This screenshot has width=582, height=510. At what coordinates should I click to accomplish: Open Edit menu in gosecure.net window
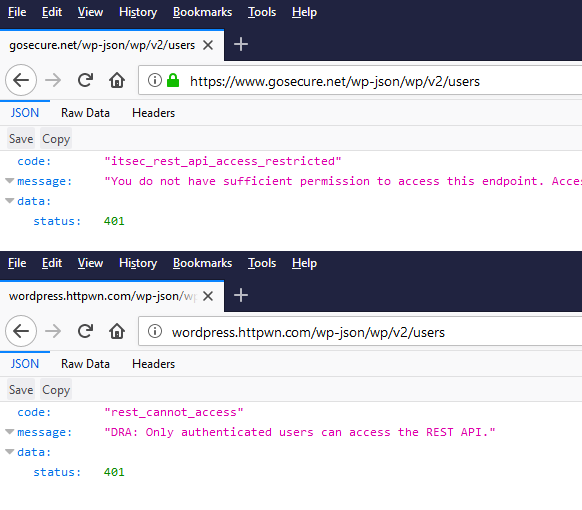(x=52, y=12)
